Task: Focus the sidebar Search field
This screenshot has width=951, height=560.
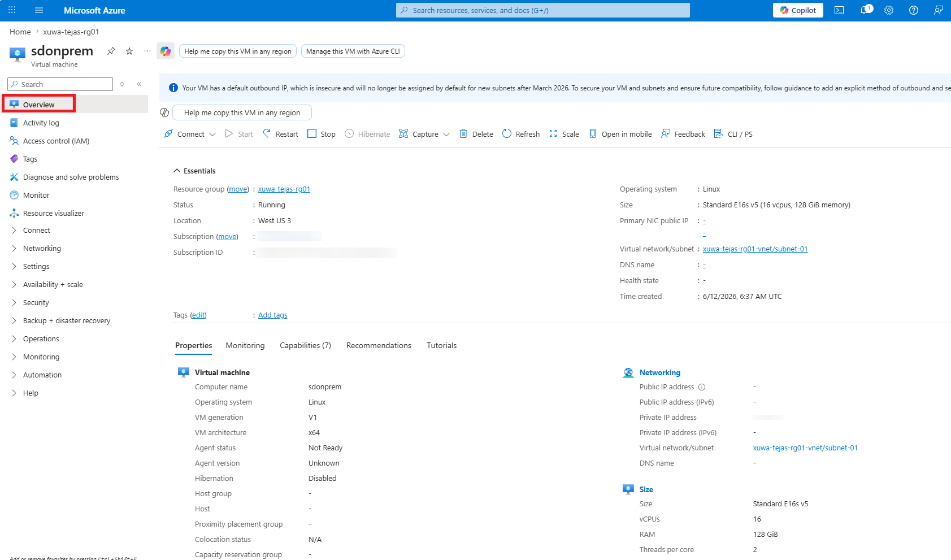Action: pyautogui.click(x=60, y=84)
